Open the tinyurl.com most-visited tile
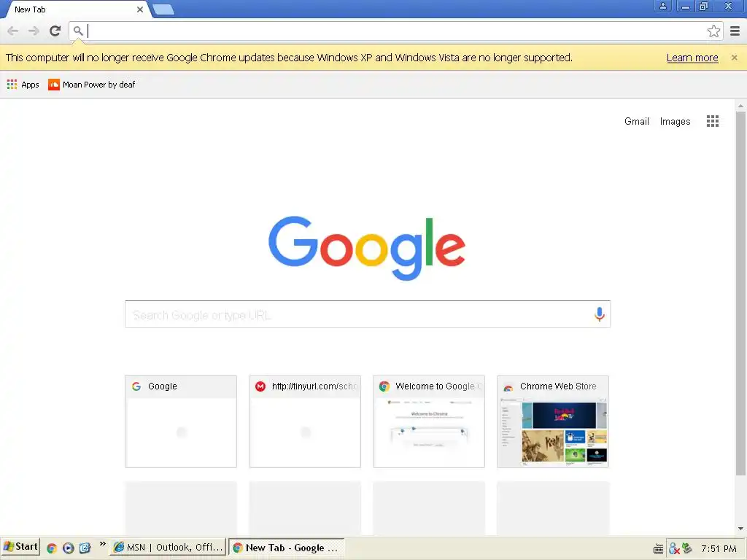Image resolution: width=747 pixels, height=560 pixels. (305, 421)
